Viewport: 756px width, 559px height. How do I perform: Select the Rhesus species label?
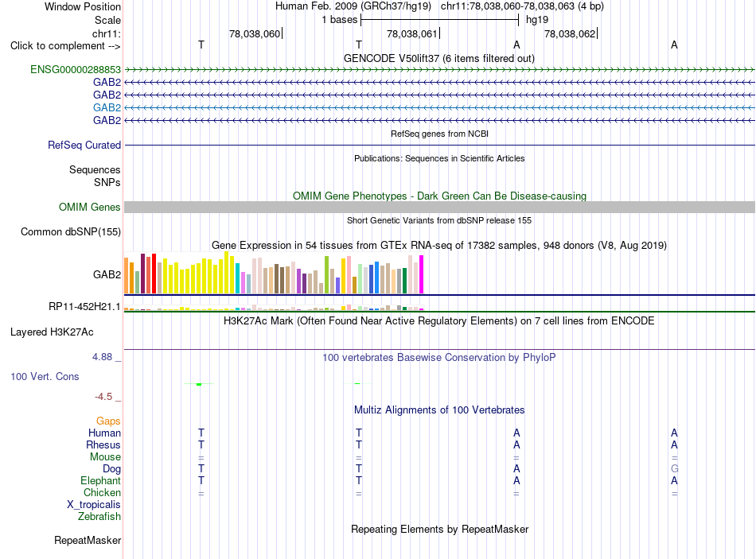click(103, 444)
